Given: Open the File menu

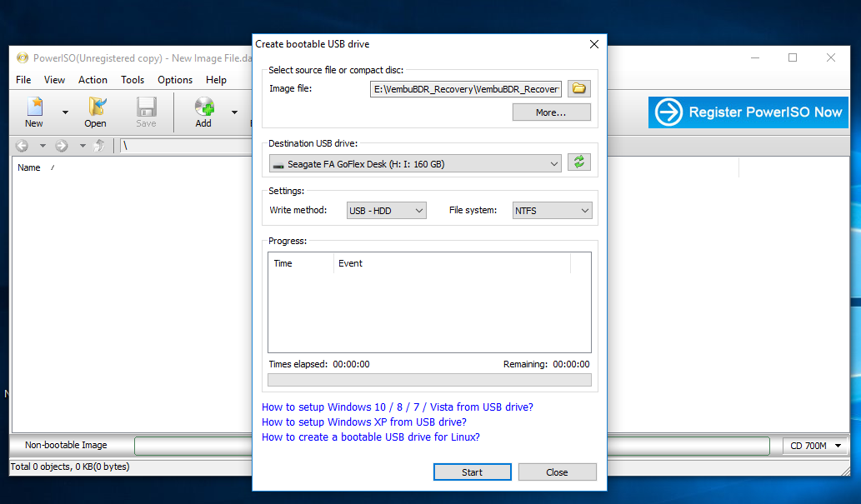Looking at the screenshot, I should point(23,80).
